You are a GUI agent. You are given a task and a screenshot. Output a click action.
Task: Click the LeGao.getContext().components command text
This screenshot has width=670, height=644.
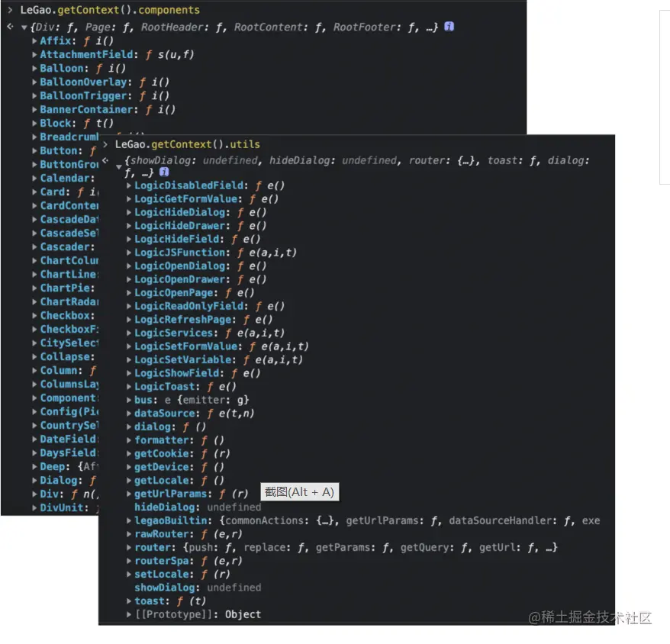pyautogui.click(x=110, y=10)
